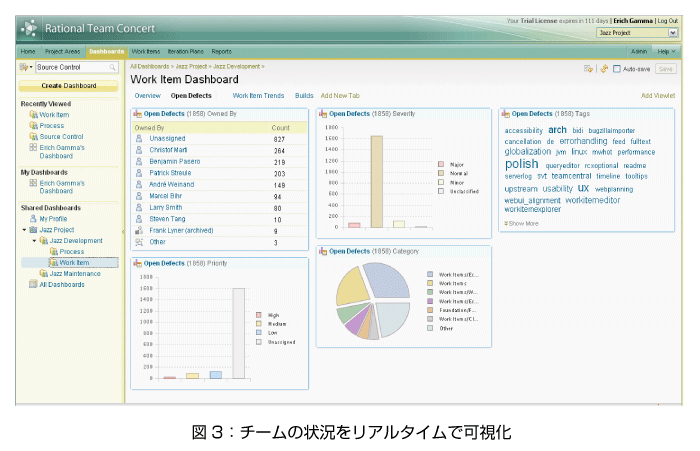
Task: Click the refresh icon beside Auto-save
Action: pyautogui.click(x=604, y=69)
